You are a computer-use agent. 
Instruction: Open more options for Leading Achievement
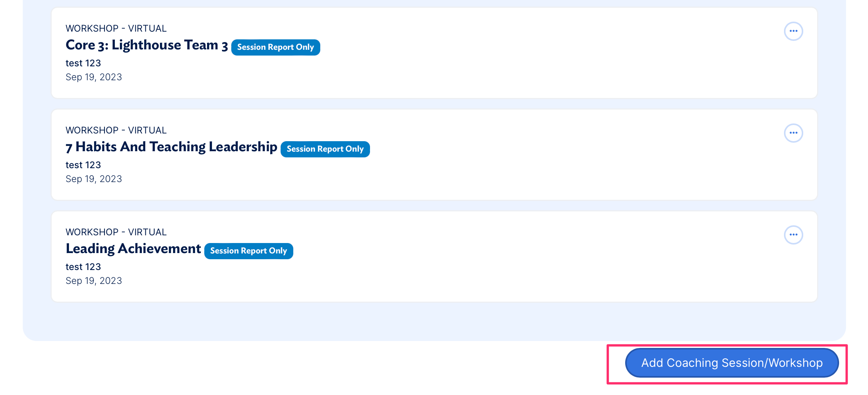coord(793,235)
